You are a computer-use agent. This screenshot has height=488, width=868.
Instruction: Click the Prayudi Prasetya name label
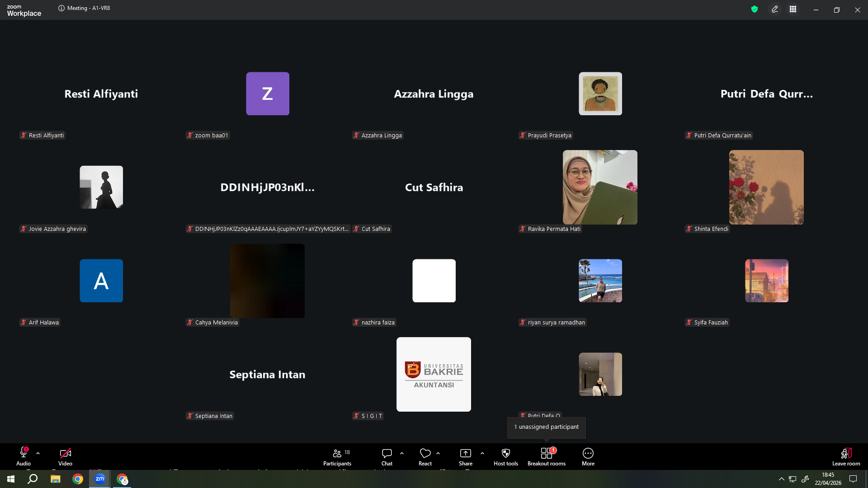546,135
